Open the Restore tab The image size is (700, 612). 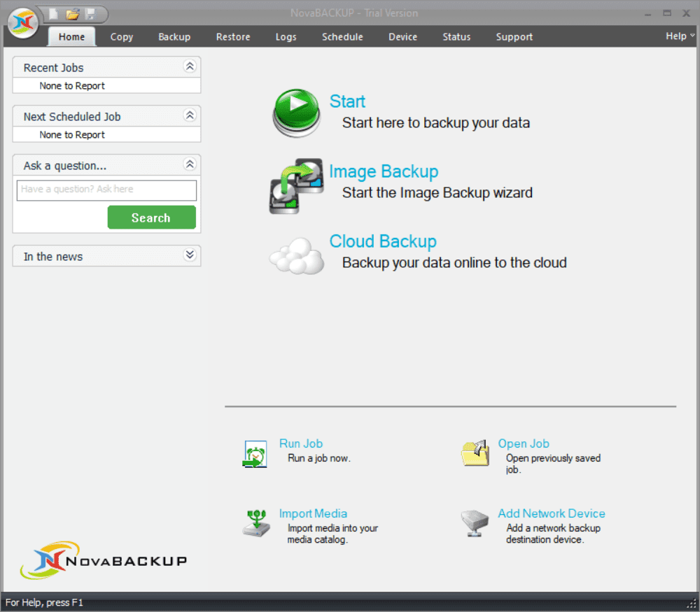[x=233, y=36]
